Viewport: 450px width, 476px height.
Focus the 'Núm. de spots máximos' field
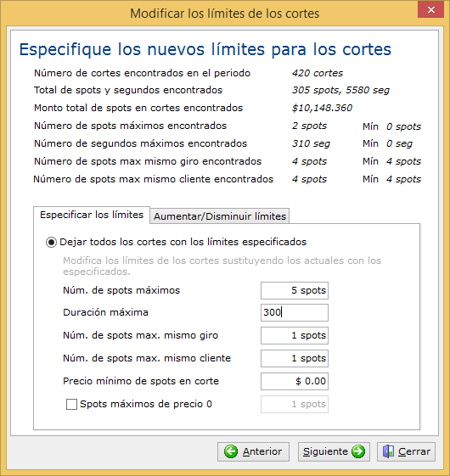point(295,290)
